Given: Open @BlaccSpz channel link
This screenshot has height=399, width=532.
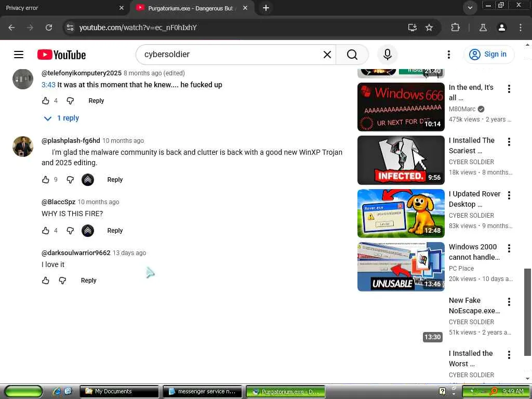Looking at the screenshot, I should (x=58, y=202).
